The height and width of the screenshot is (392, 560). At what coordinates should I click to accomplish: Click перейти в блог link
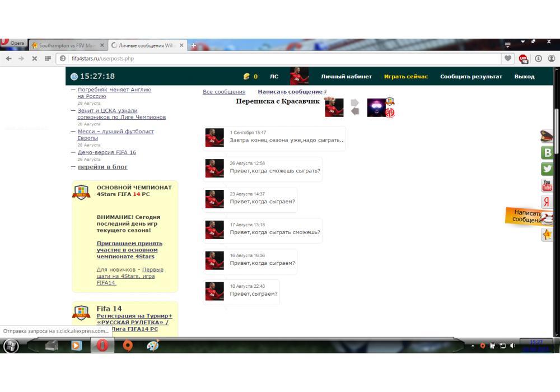102,167
